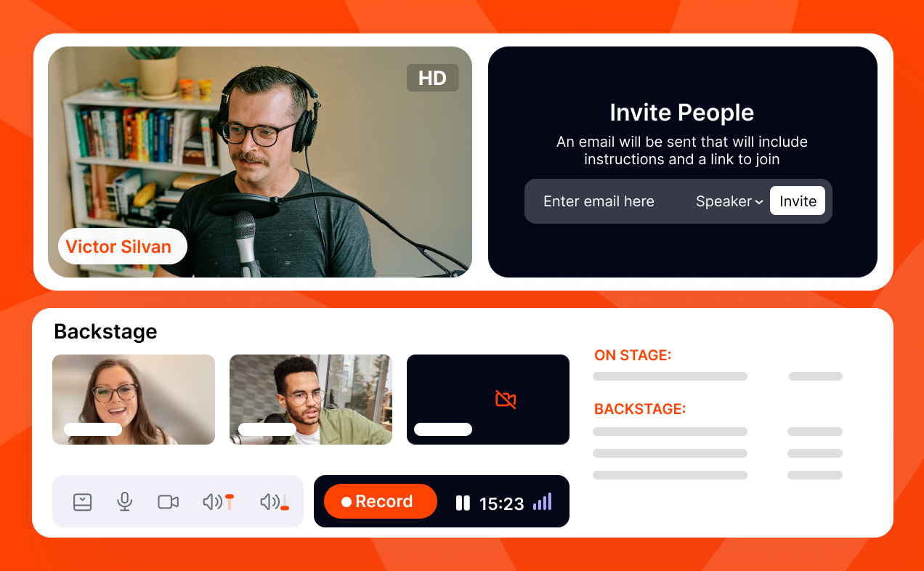Start recording with the Record button

tap(381, 501)
